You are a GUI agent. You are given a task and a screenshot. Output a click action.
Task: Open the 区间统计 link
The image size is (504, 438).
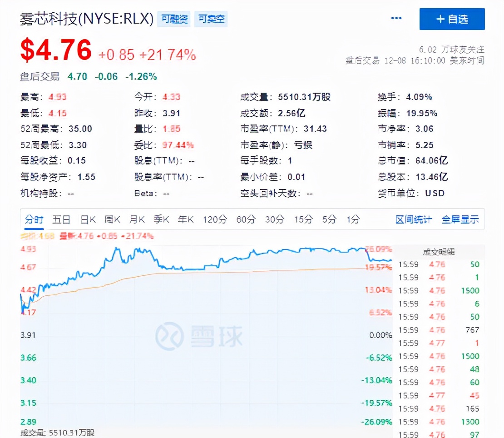[414, 219]
